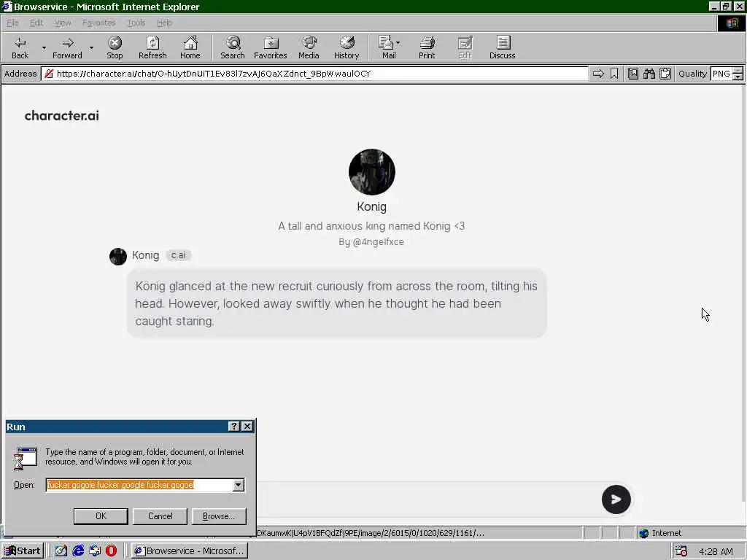Click the book with bookmark icon in the address toolbar
747x560 pixels.
coord(632,74)
